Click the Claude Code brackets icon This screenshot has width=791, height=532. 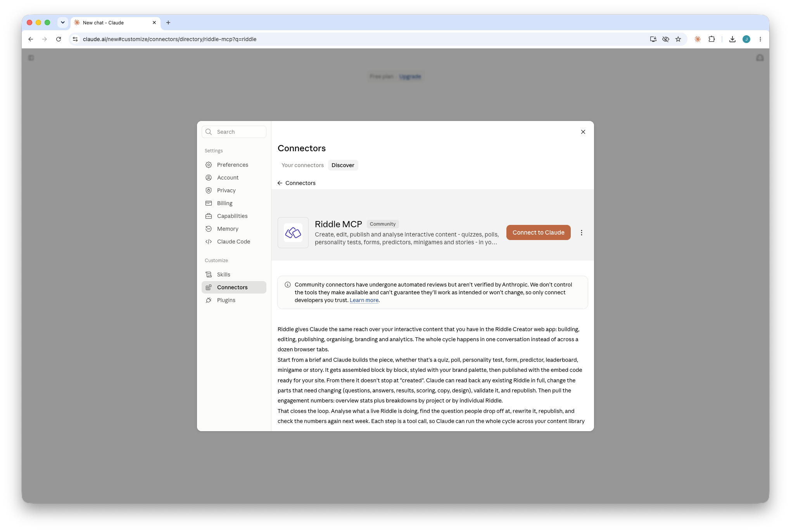coord(209,242)
